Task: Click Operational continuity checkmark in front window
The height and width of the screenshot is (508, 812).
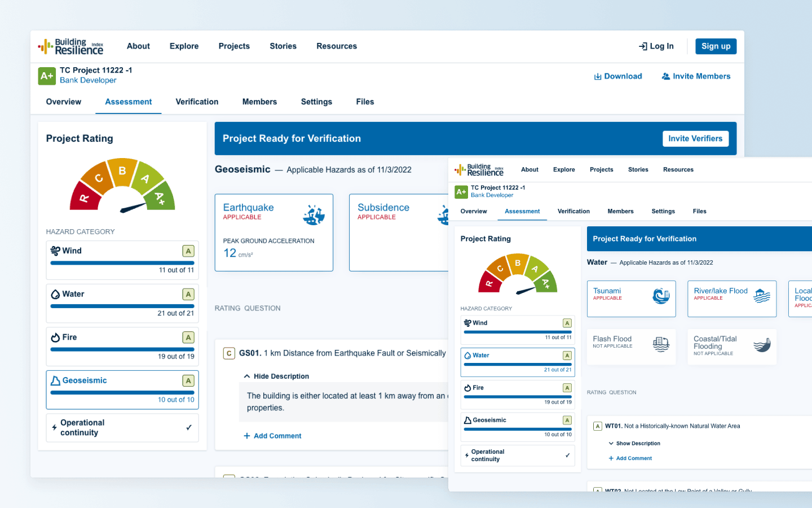Action: pos(567,456)
